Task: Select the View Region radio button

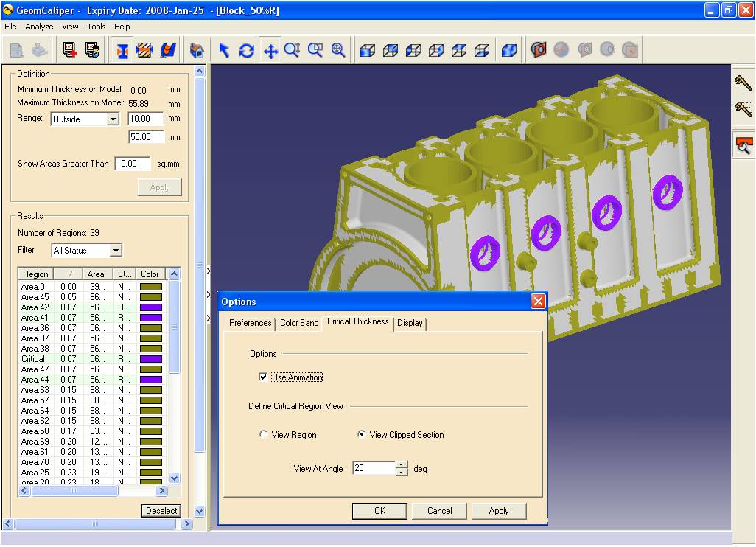Action: tap(263, 434)
